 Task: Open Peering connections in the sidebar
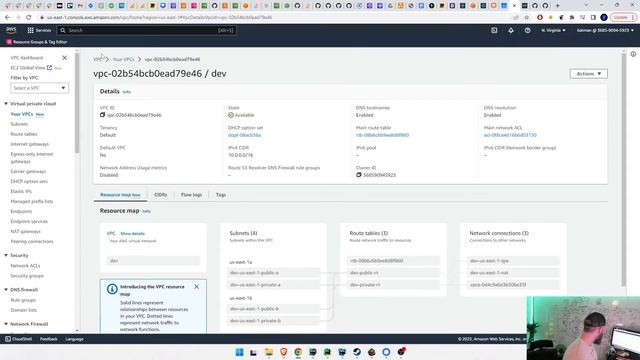[x=32, y=241]
